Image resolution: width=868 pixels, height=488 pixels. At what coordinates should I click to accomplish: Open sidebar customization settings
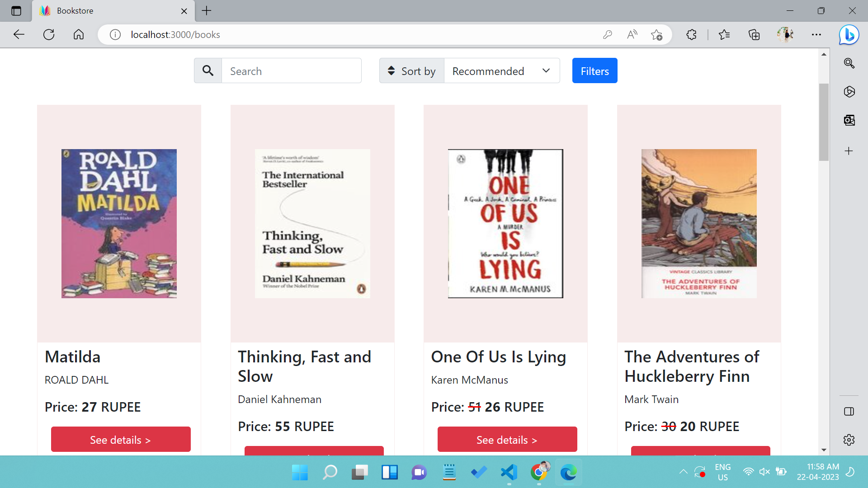coord(849,440)
